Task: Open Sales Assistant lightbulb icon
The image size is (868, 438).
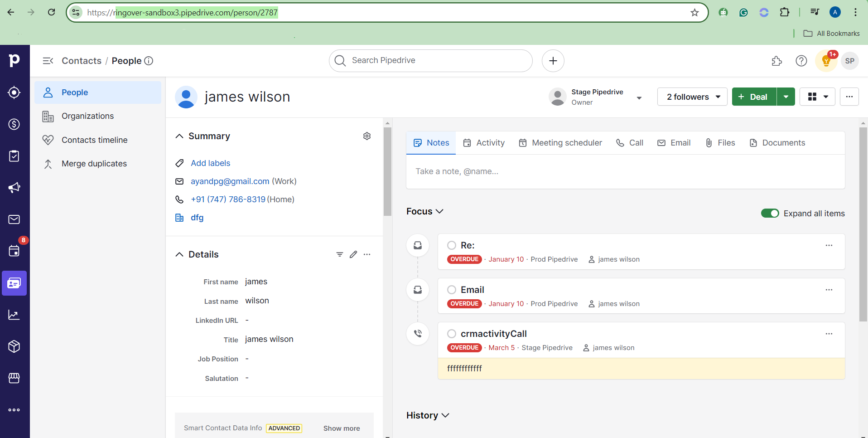Action: (x=826, y=61)
